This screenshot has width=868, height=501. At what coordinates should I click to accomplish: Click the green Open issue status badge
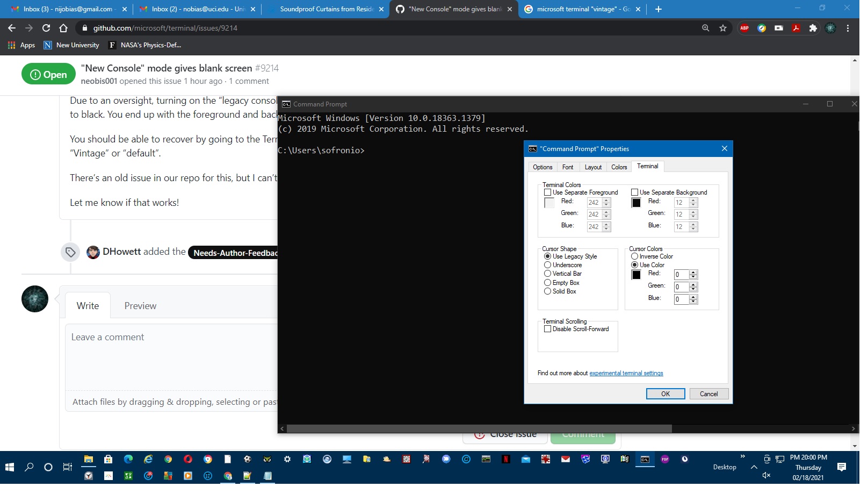click(48, 74)
